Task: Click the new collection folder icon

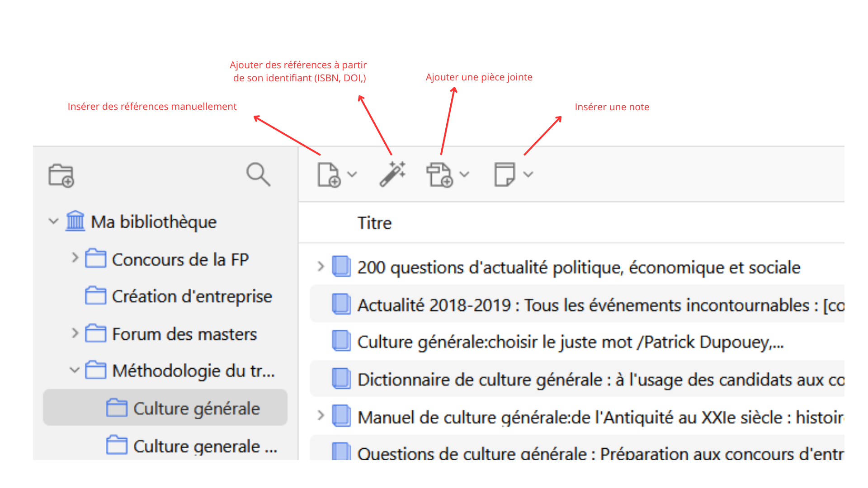Action: click(61, 175)
